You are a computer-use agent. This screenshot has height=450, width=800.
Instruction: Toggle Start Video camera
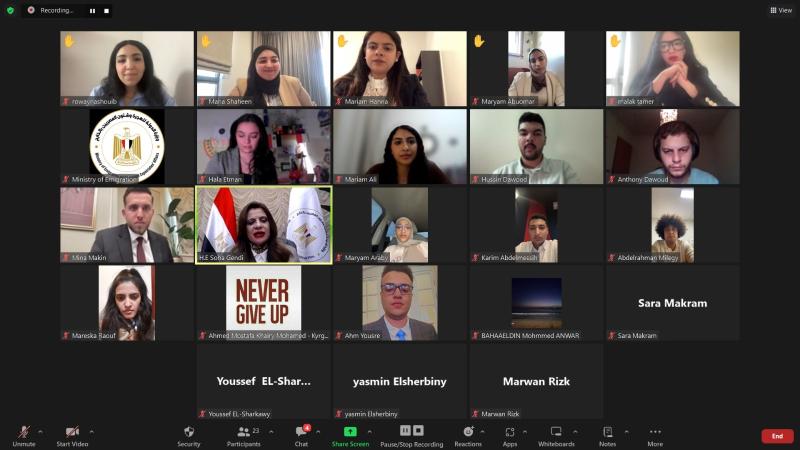(72, 436)
